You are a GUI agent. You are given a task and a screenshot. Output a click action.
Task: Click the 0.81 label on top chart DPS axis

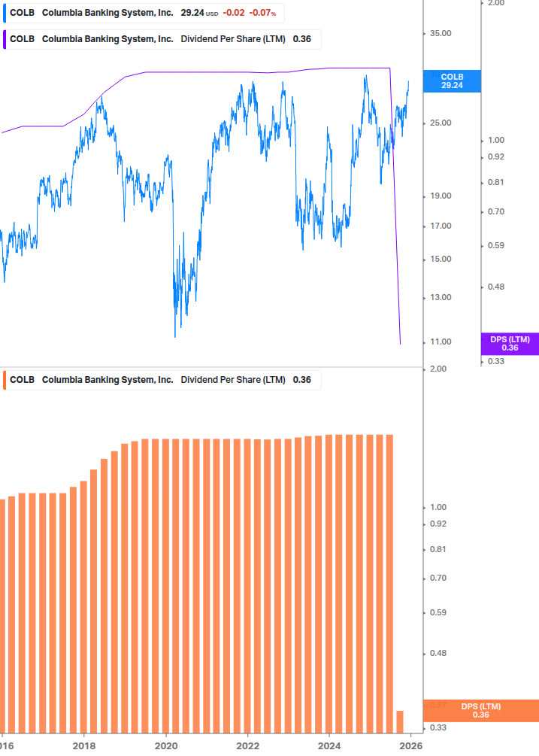point(496,182)
